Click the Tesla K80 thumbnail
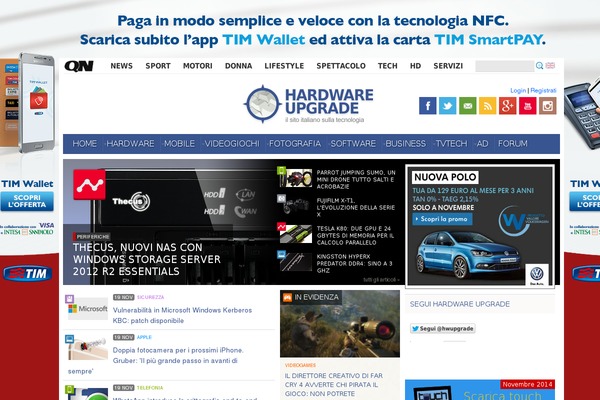The image size is (600, 400). [x=295, y=234]
